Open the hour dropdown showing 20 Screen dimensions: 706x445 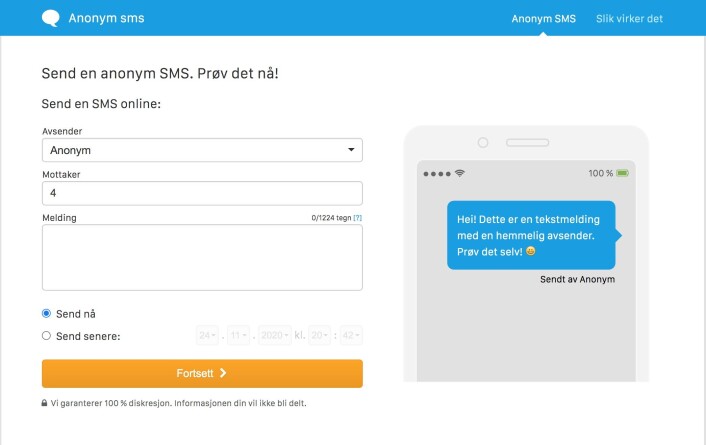[319, 336]
